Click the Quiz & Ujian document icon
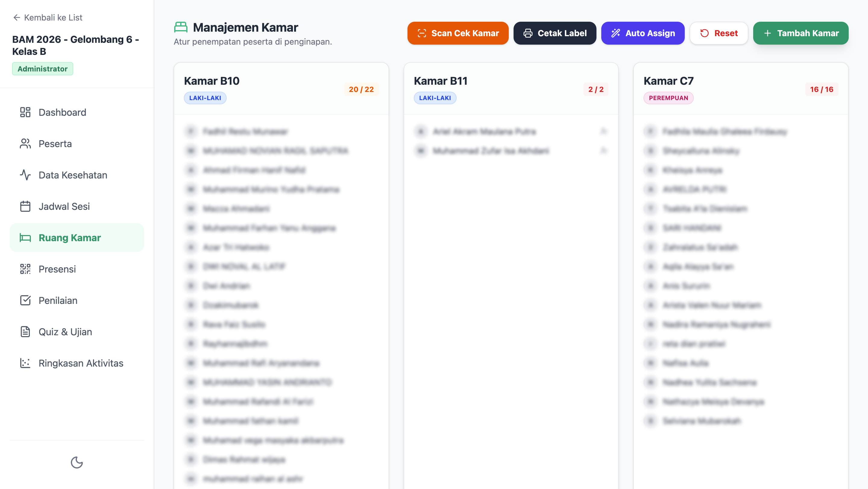 [25, 332]
